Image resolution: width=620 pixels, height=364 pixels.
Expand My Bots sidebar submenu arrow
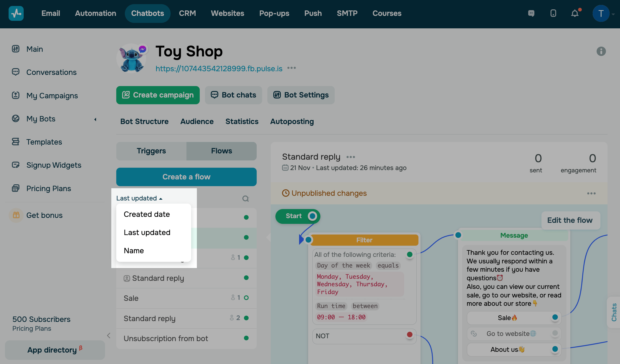[95, 119]
